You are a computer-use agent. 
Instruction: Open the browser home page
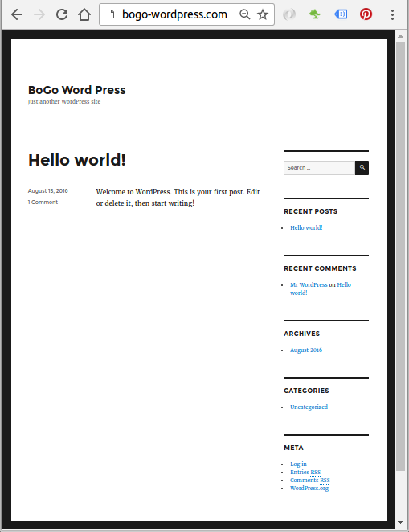84,14
